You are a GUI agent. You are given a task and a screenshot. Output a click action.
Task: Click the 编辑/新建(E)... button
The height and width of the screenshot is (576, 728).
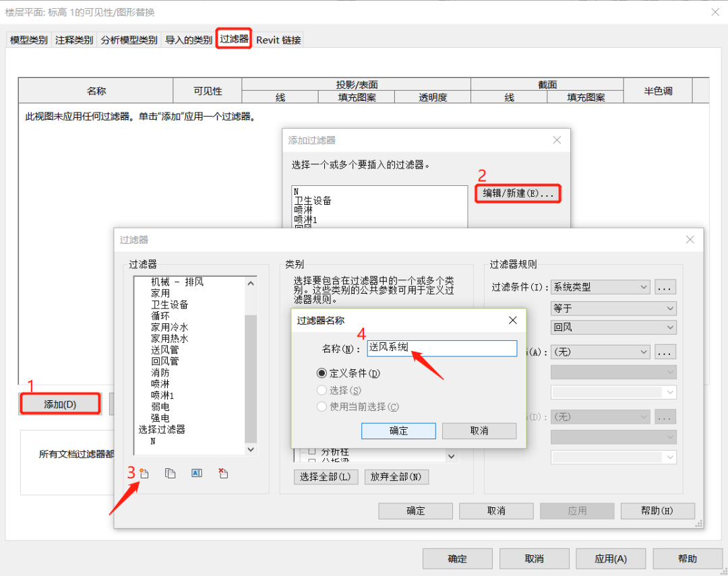[518, 193]
